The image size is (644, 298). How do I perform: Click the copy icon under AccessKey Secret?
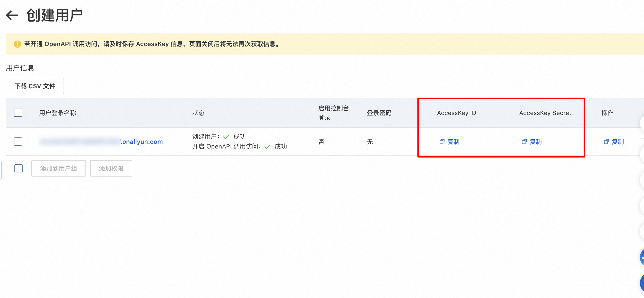pyautogui.click(x=524, y=142)
